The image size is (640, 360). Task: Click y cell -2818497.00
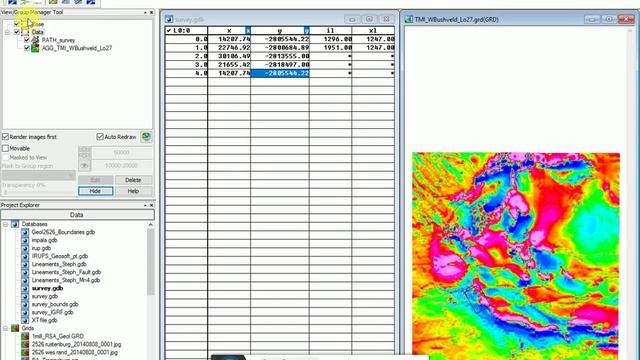pos(280,64)
